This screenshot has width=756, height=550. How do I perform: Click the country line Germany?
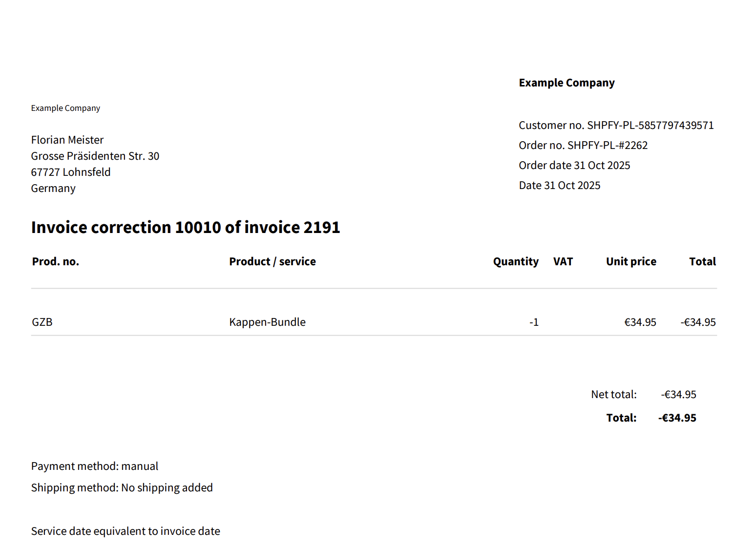tap(53, 189)
